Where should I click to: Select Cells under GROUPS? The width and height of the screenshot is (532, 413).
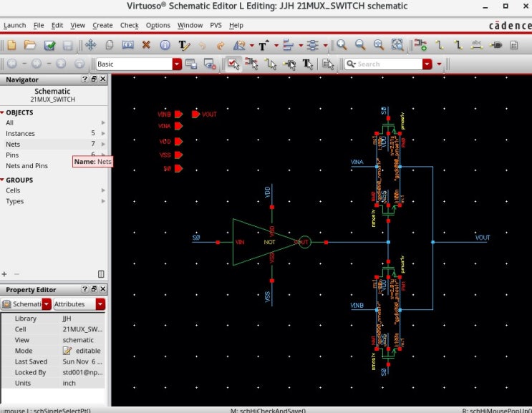point(13,191)
